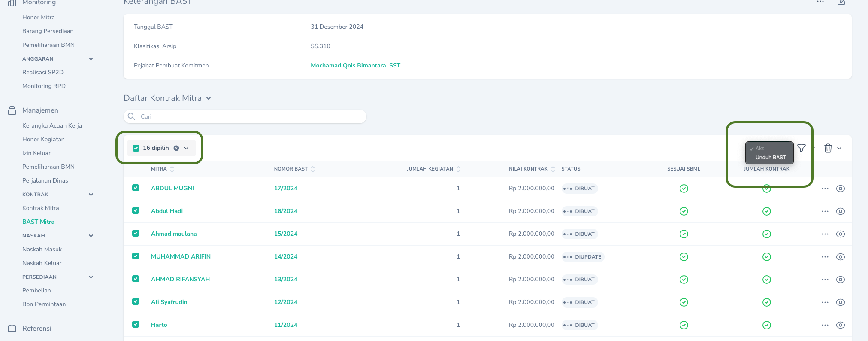Viewport: 868px width, 341px height.
Task: Expand the 16 dipilih selection dropdown arrow
Action: 186,148
